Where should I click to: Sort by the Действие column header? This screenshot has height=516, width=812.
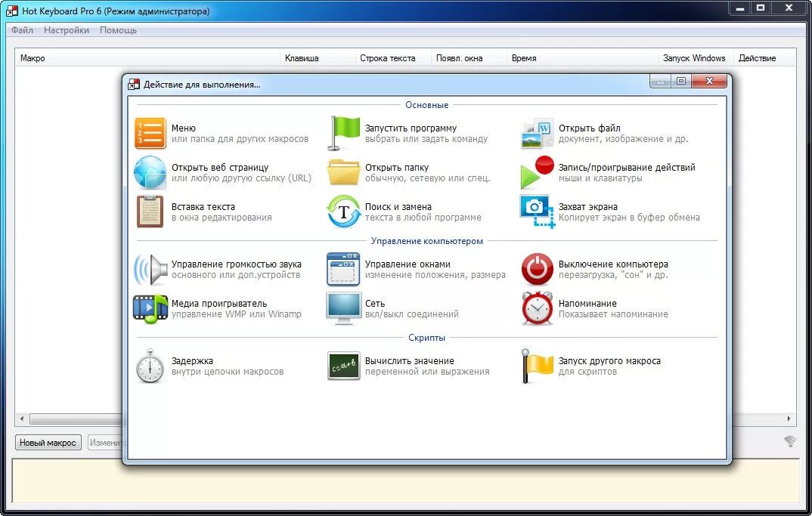[x=764, y=58]
